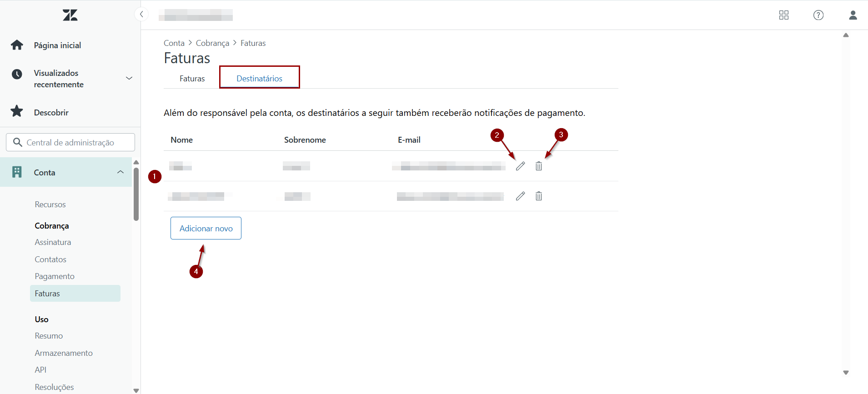
Task: Click the Central de administração search field
Action: [70, 142]
